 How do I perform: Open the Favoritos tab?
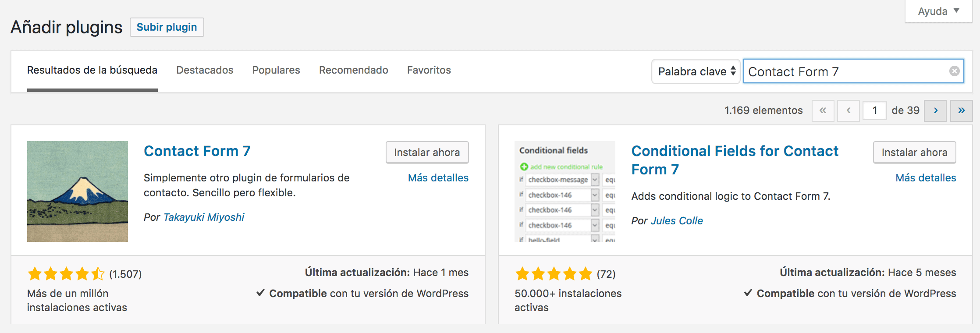pos(429,70)
